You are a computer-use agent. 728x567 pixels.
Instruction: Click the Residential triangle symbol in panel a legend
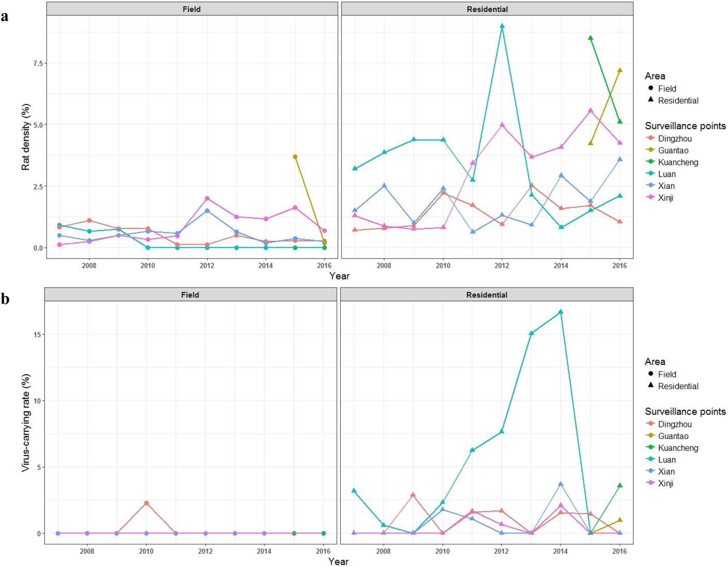(651, 100)
